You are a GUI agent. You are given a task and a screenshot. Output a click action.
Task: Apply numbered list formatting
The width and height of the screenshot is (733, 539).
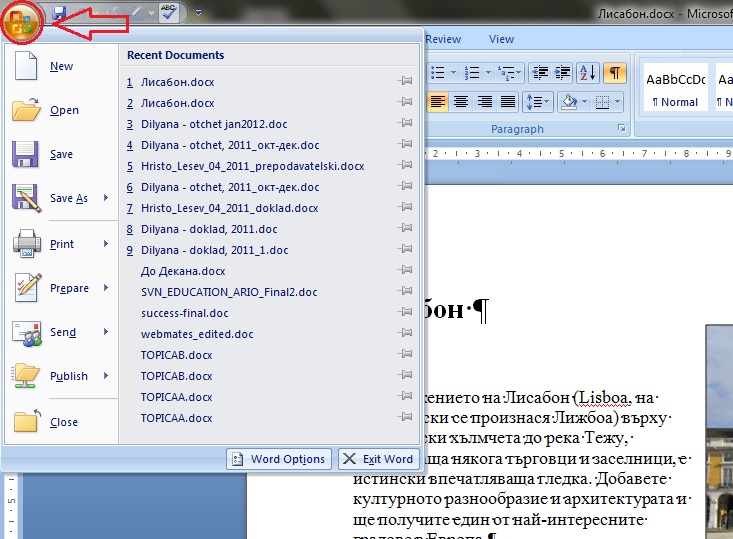click(472, 72)
